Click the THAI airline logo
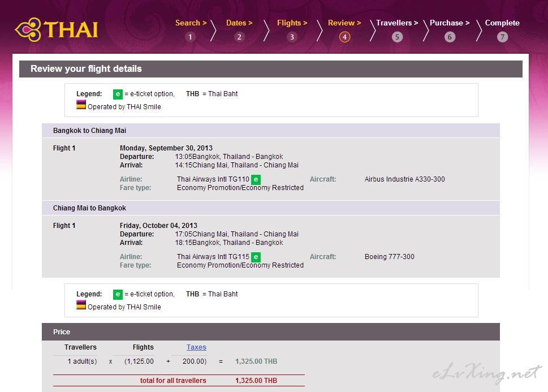Viewport: 548px width, 392px height. [x=57, y=29]
